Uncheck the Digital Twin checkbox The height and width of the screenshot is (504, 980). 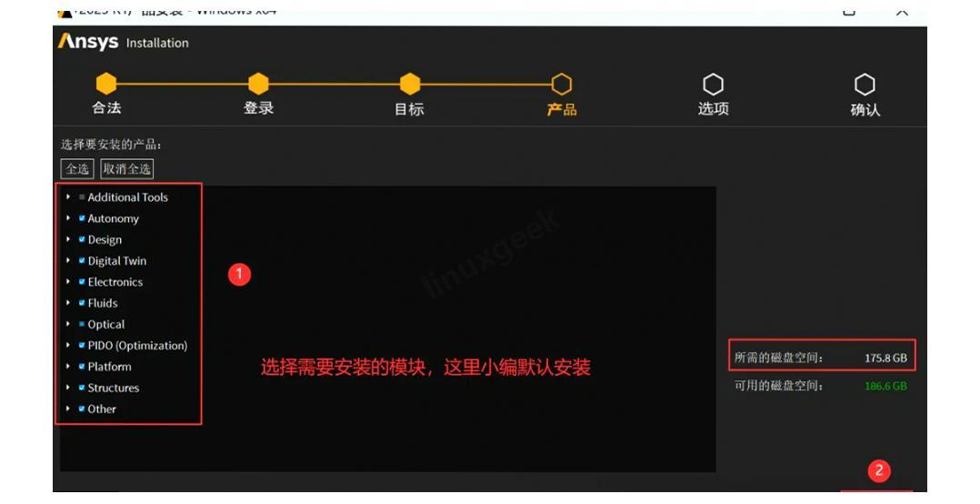point(82,261)
